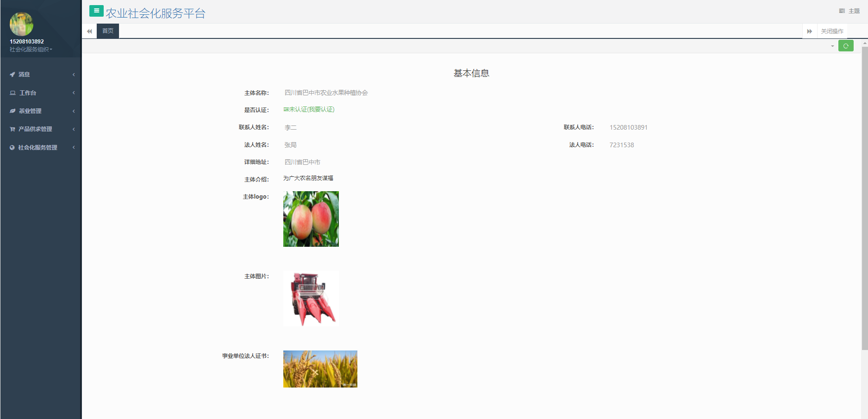Open the 产品供求管理 menu item
Image resolution: width=868 pixels, height=419 pixels.
[x=41, y=129]
